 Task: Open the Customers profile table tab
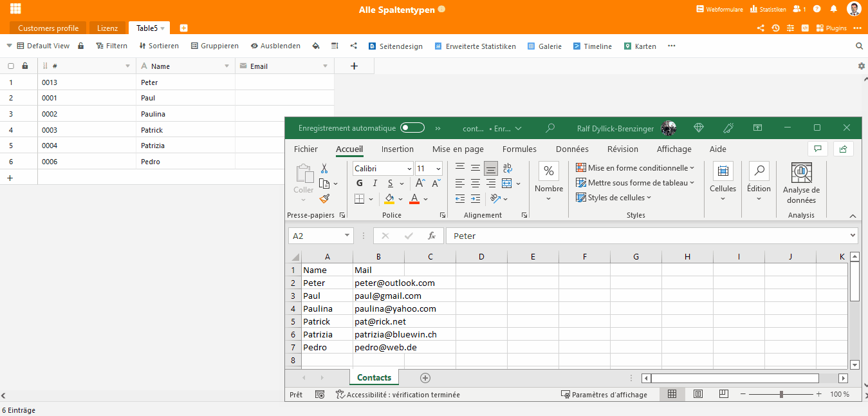click(48, 28)
